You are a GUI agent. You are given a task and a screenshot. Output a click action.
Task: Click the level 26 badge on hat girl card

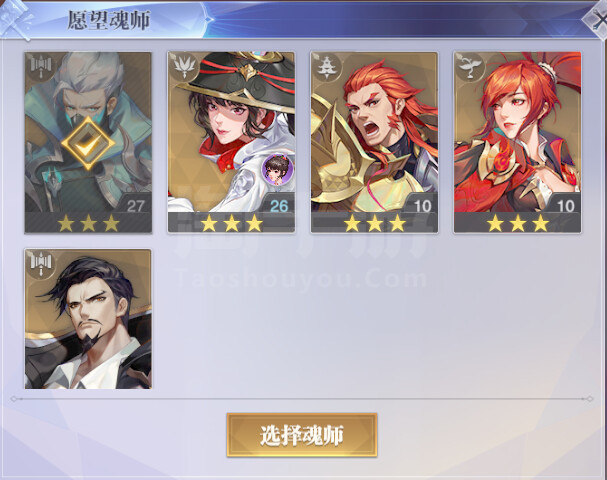pos(279,206)
